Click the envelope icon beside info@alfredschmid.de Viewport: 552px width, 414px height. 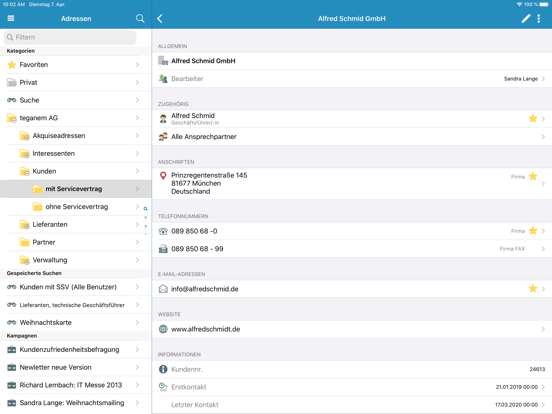[163, 289]
